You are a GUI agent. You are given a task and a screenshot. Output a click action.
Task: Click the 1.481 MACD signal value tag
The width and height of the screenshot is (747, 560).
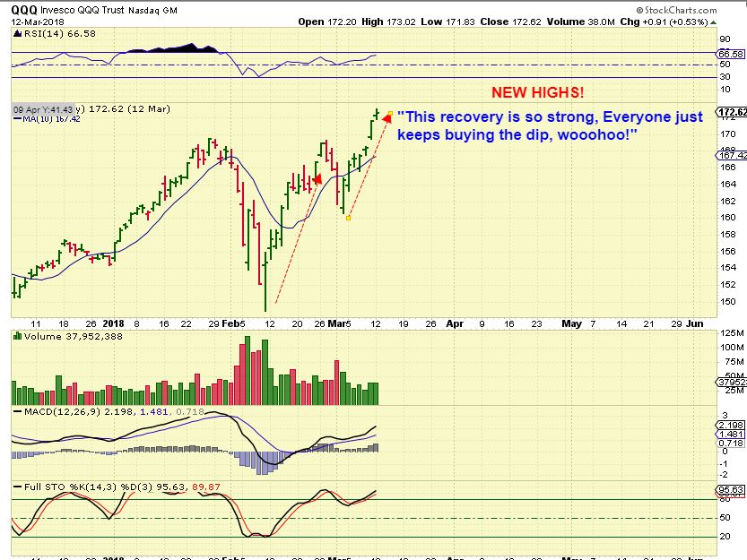click(x=730, y=435)
